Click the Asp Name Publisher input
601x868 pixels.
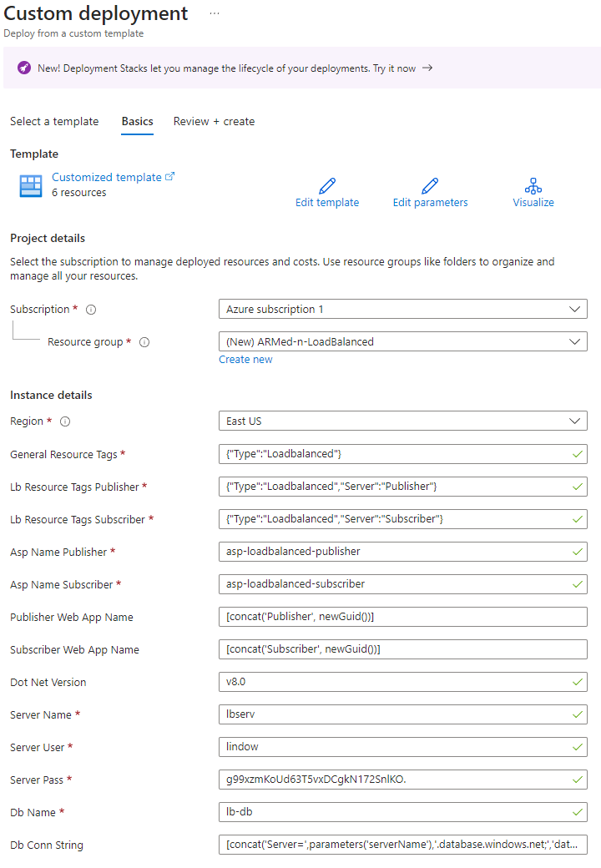click(403, 552)
